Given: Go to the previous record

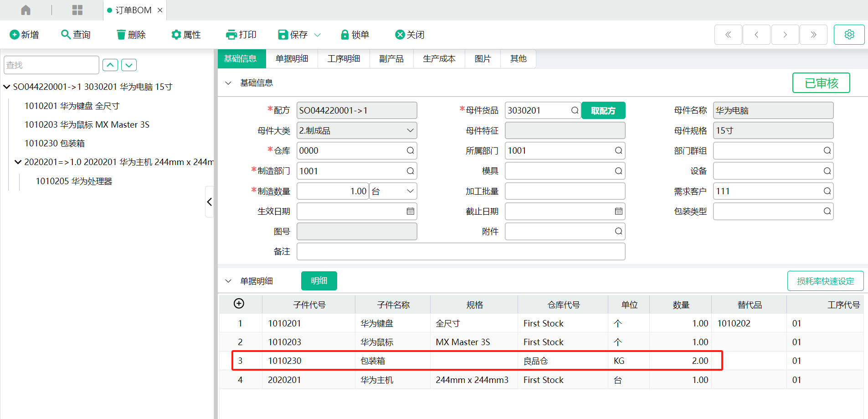Looking at the screenshot, I should point(756,35).
